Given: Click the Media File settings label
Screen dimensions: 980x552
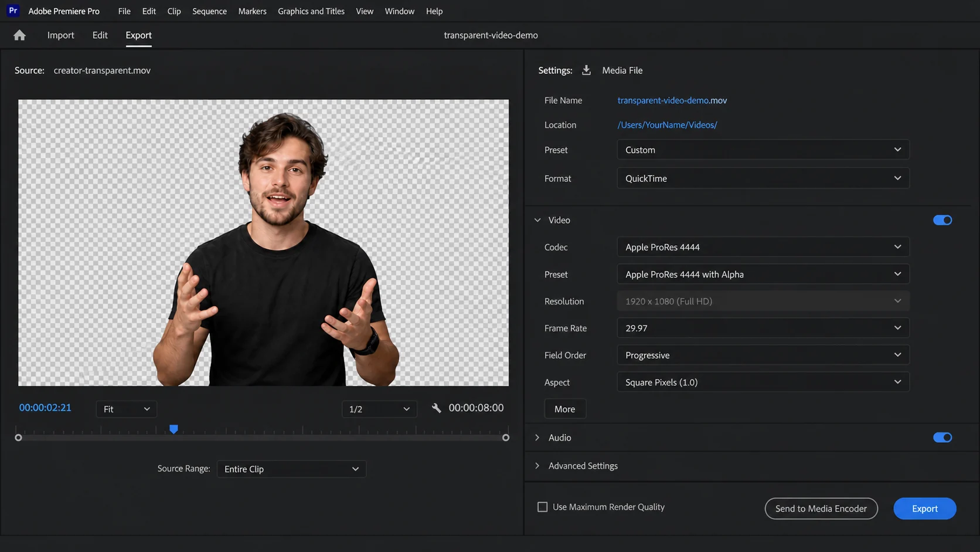Looking at the screenshot, I should click(x=622, y=70).
